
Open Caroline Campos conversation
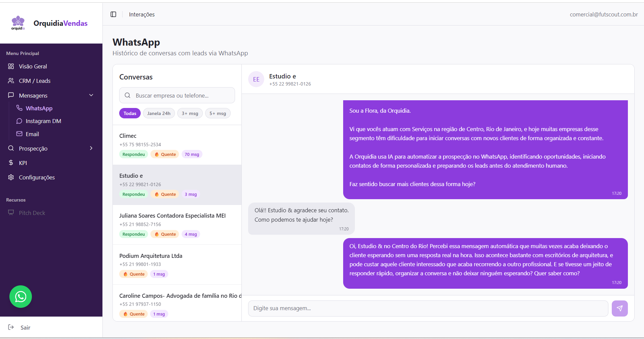click(177, 303)
